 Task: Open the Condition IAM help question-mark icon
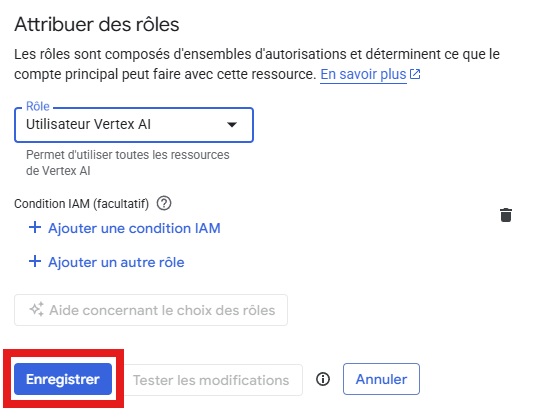click(164, 203)
